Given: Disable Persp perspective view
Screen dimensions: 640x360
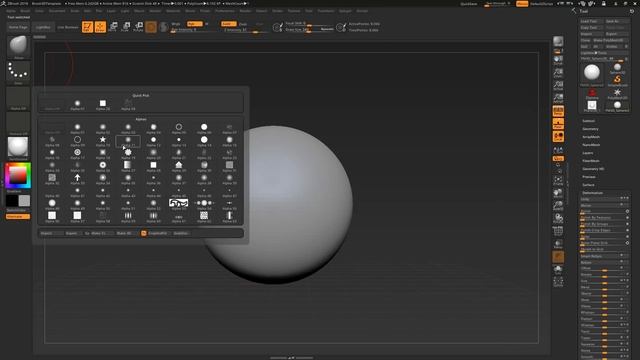Looking at the screenshot, I should (x=558, y=111).
